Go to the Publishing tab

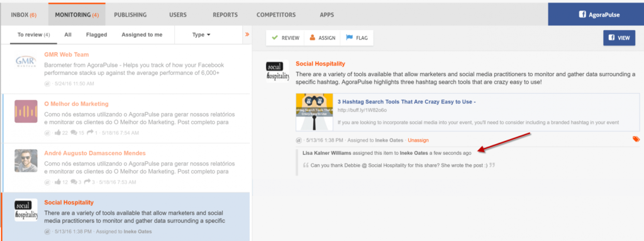pos(130,15)
